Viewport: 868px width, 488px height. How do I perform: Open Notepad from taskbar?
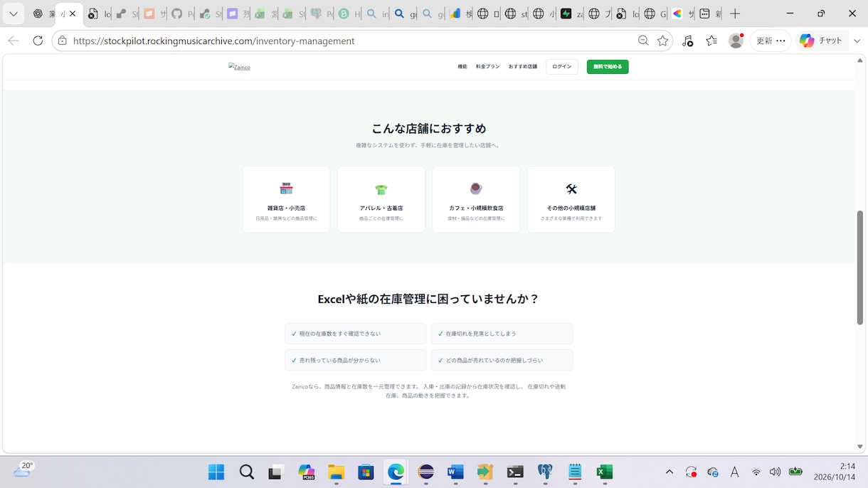pos(575,472)
